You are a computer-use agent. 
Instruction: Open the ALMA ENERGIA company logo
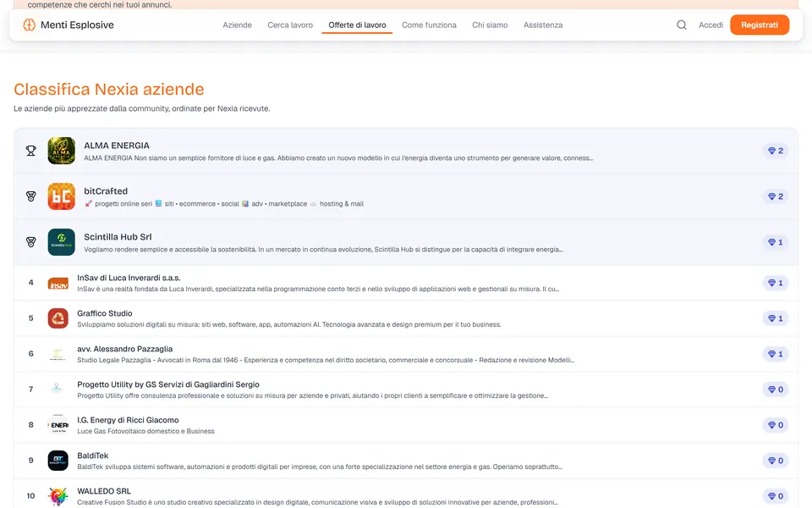61,151
